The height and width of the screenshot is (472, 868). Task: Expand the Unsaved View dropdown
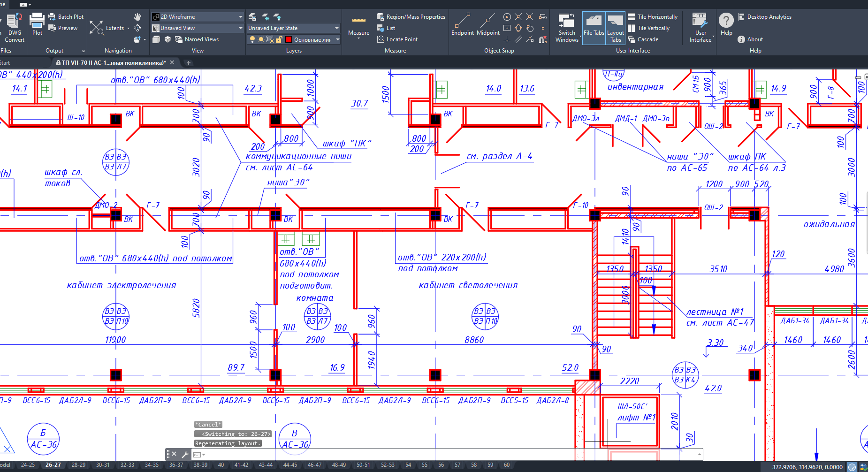pyautogui.click(x=198, y=28)
